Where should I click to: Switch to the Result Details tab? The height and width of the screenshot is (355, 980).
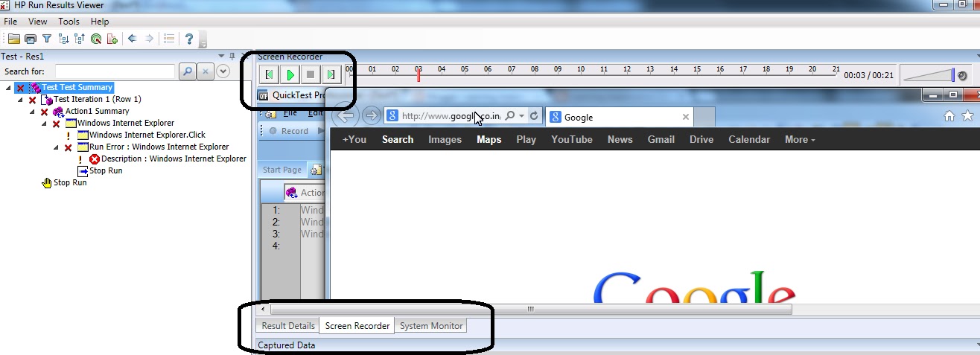pos(288,326)
